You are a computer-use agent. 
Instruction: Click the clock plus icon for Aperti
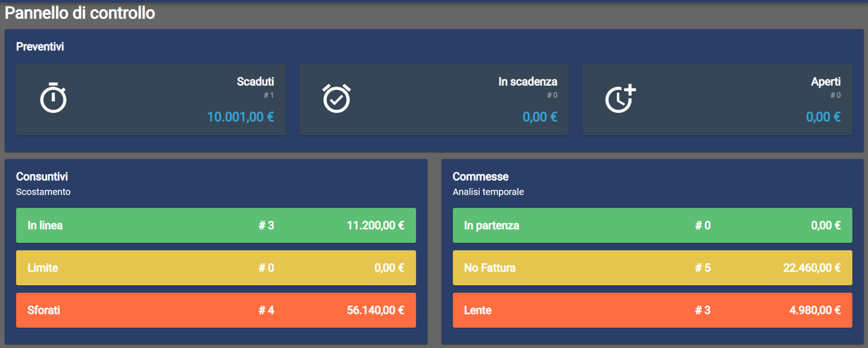(620, 99)
